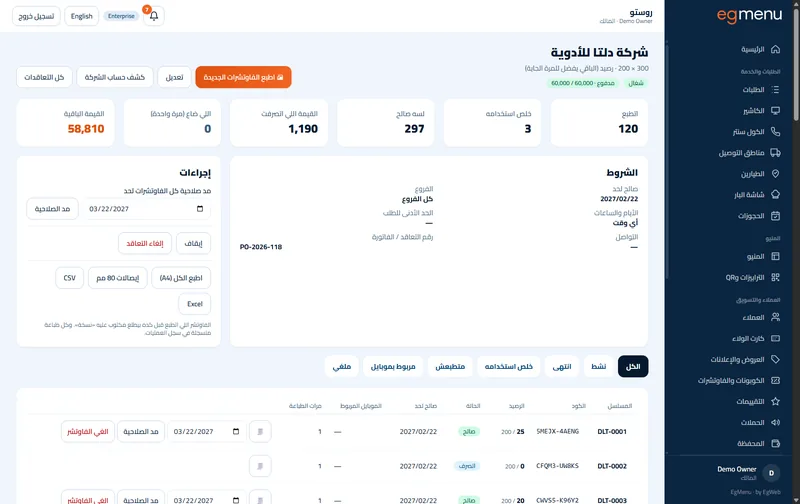Viewport: 800px width, 504px height.
Task: Click اطبع الكل (A4) button
Action: (181, 278)
